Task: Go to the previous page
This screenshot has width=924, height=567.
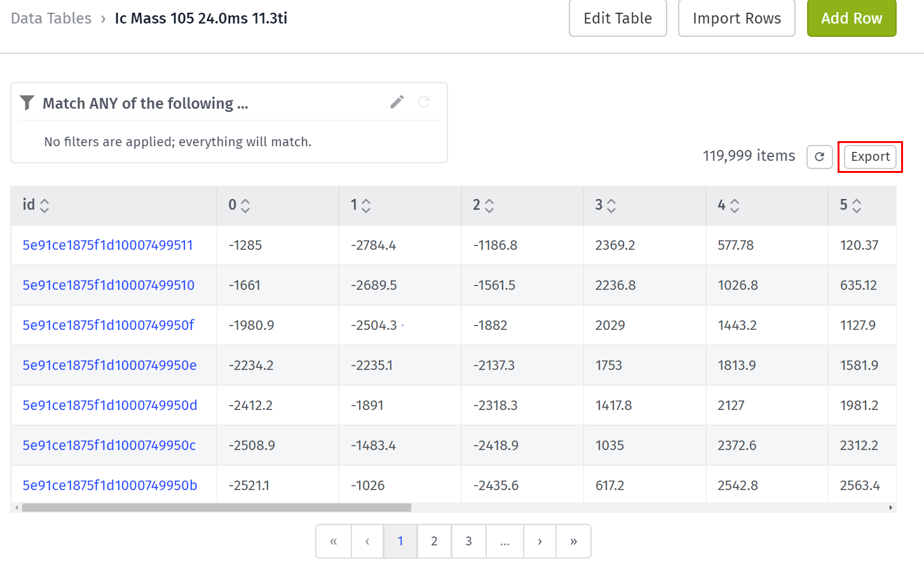Action: point(367,542)
